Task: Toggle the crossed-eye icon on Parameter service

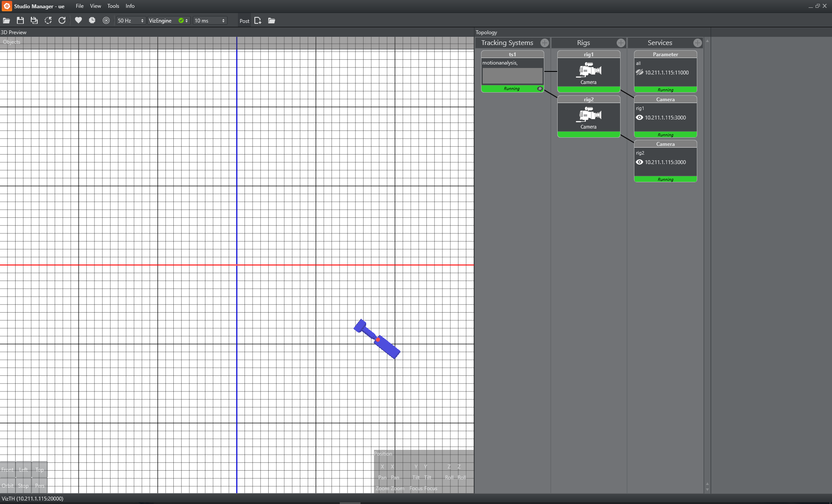Action: tap(640, 72)
